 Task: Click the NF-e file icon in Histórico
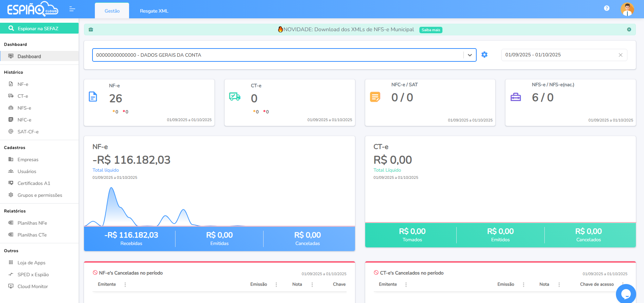pos(11,84)
